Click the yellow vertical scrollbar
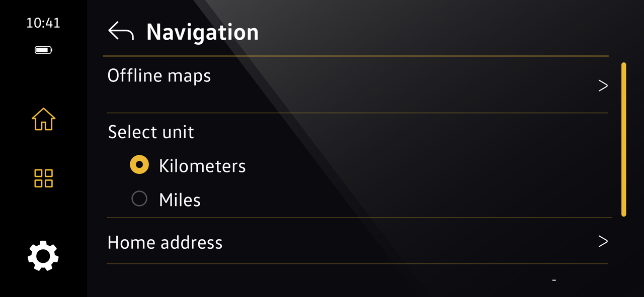This screenshot has width=644, height=297. 624,139
